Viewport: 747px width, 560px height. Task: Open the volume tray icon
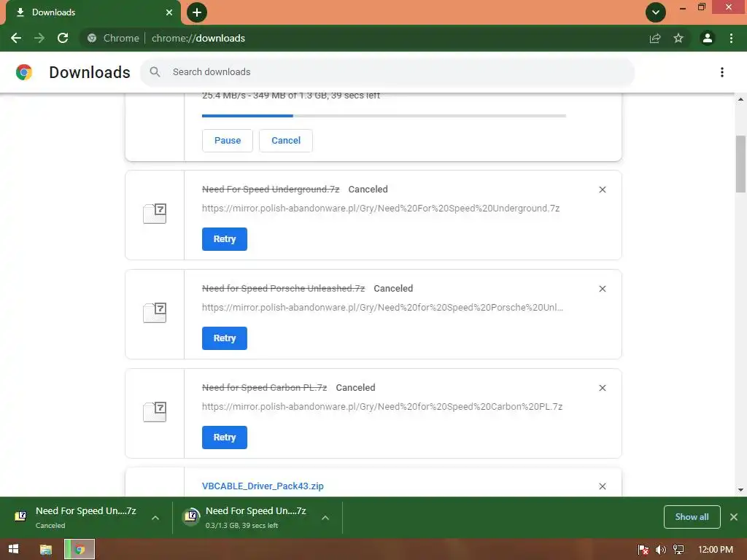(660, 550)
